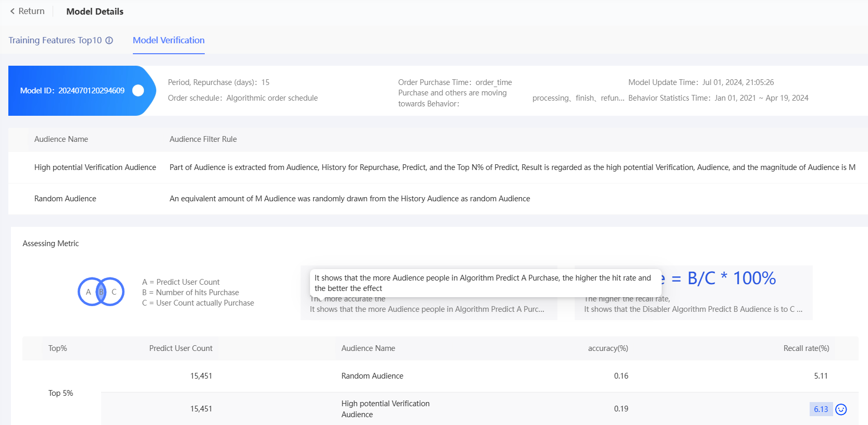
Task: Click the 'Model Details' page title
Action: pyautogui.click(x=95, y=11)
